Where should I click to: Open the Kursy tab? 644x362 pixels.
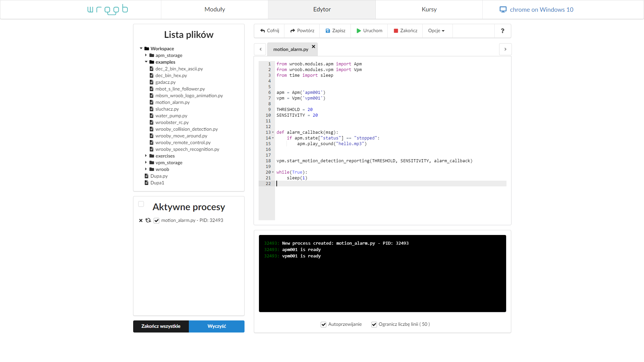click(429, 9)
